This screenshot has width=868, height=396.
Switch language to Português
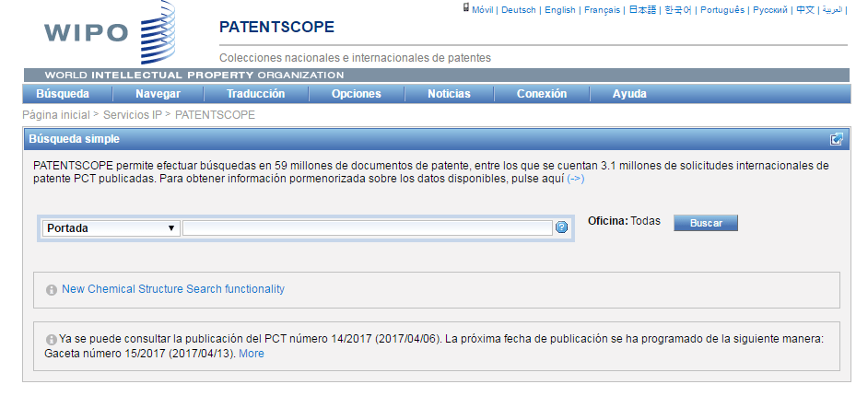click(722, 10)
